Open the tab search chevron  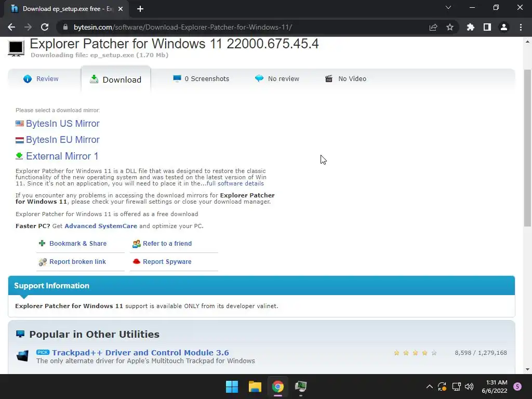click(448, 7)
